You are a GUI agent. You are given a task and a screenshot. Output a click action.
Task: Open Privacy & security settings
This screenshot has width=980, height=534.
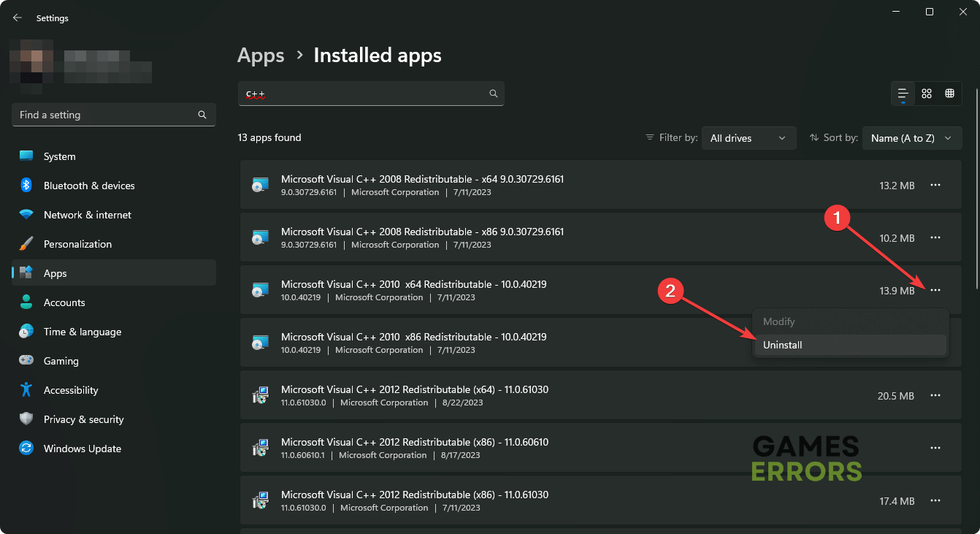click(x=83, y=419)
